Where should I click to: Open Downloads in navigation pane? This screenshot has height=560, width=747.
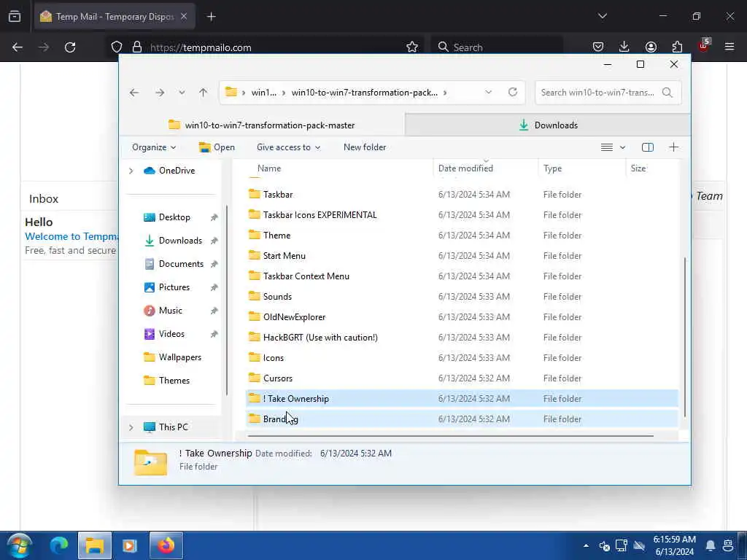[173, 241]
